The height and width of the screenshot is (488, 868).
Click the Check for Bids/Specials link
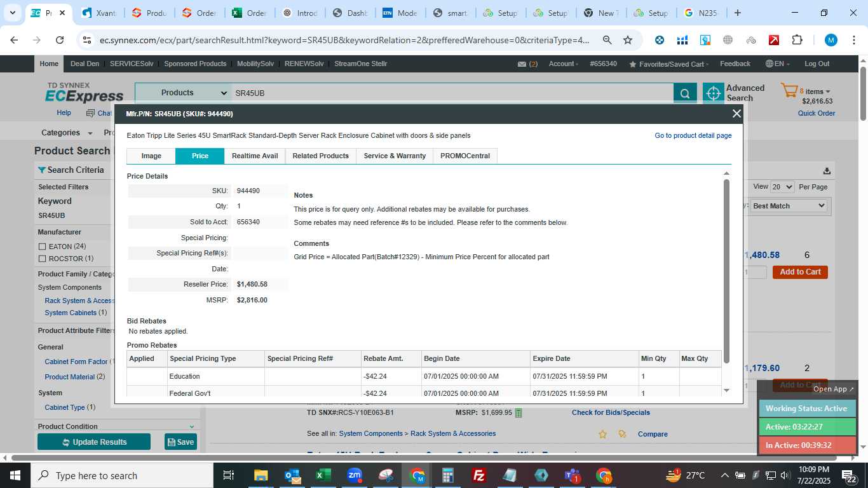click(611, 413)
